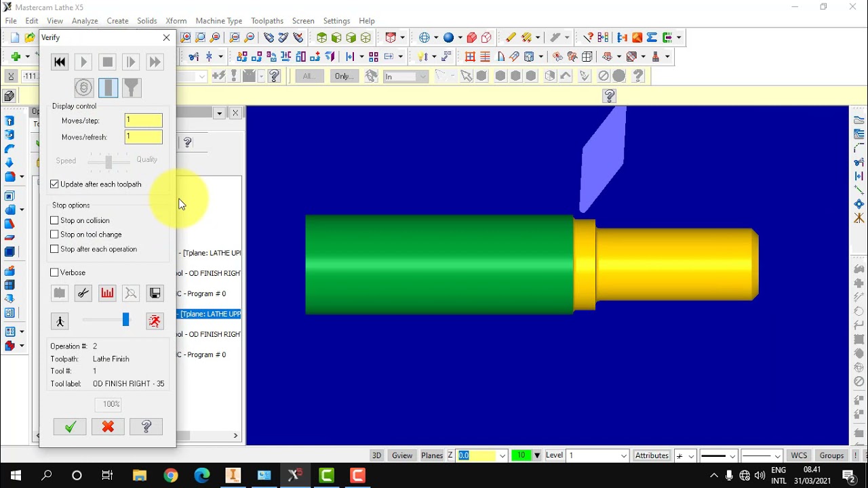Open the Analyze menu

tap(85, 21)
